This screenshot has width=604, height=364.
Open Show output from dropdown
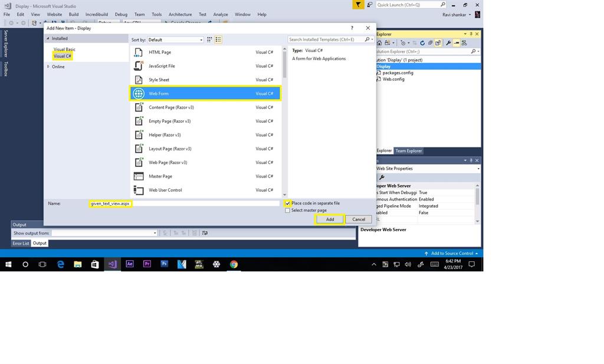coord(104,233)
